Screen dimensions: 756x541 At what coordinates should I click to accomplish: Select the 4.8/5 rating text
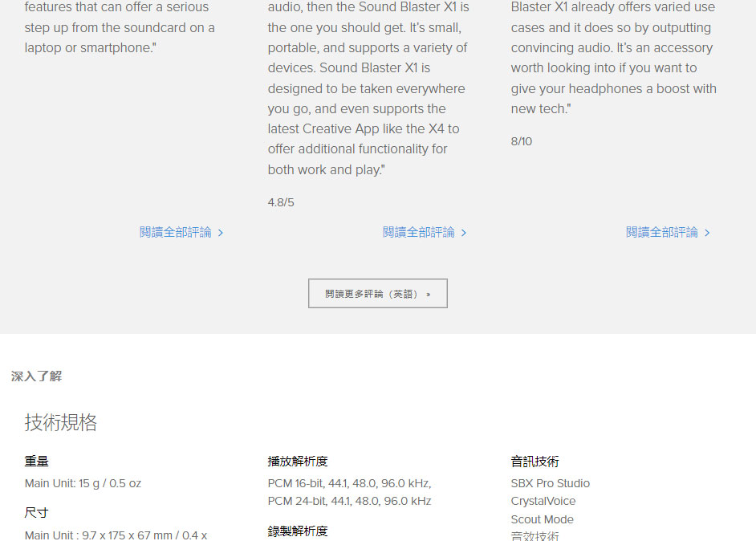(x=281, y=202)
